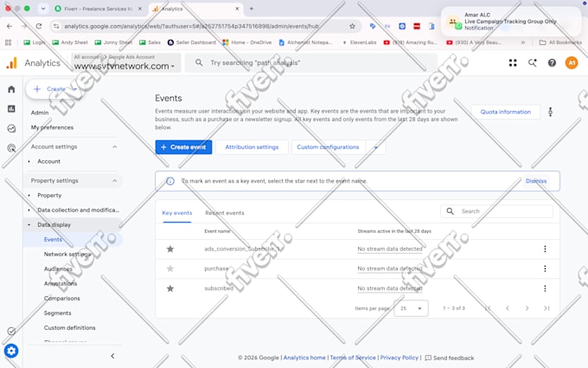Switch to the Key events tab
The width and height of the screenshot is (588, 368).
177,213
